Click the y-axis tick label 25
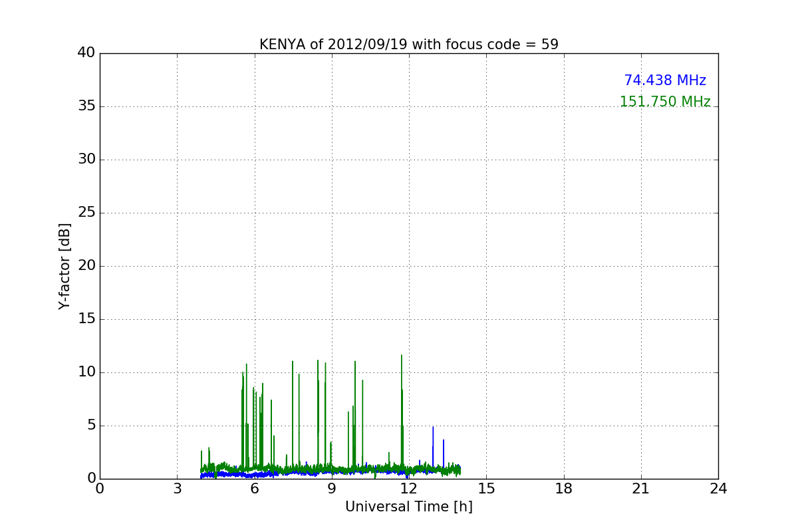798x532 pixels. 86,212
